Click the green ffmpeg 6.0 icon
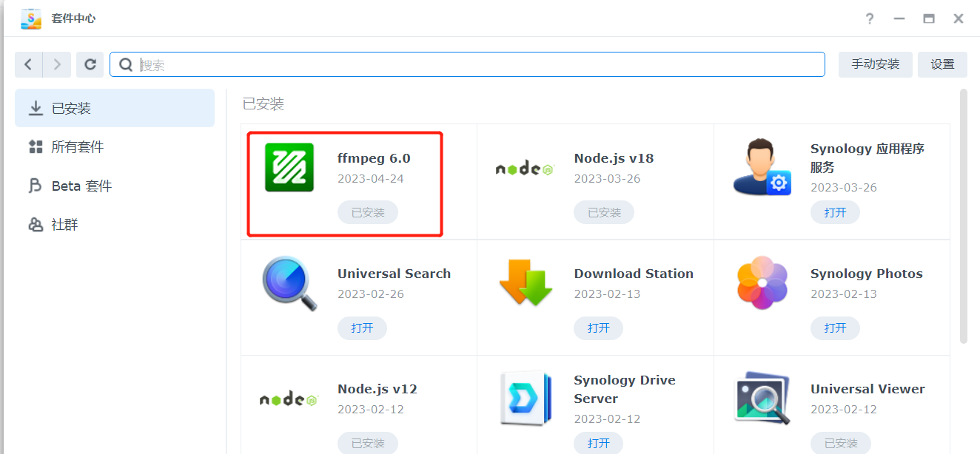 point(289,167)
